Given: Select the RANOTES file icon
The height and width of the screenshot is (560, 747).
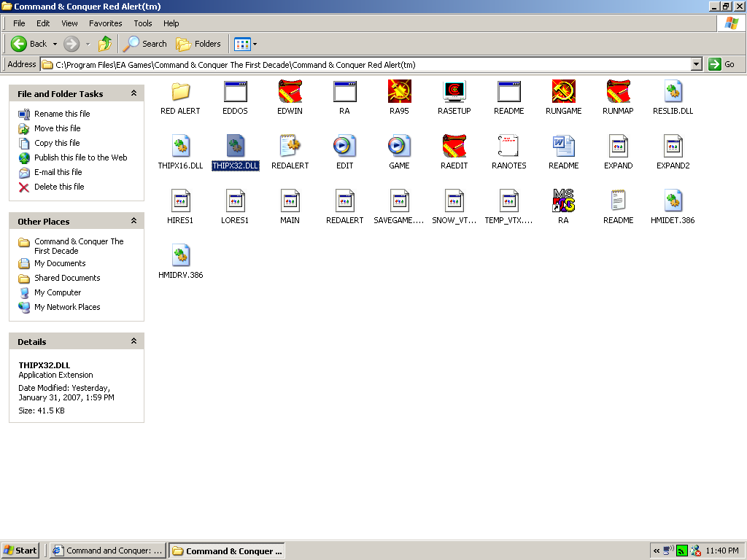Looking at the screenshot, I should (508, 147).
